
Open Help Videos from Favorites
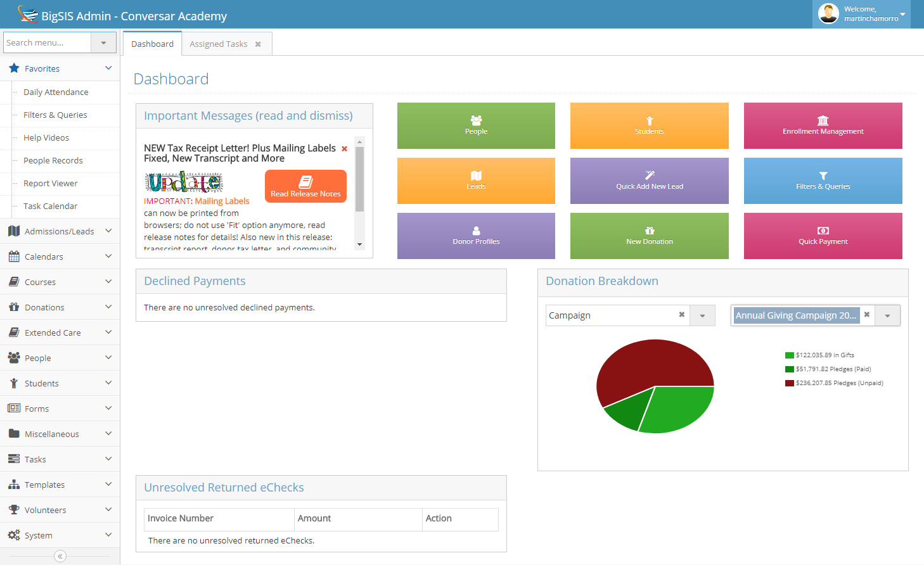(x=46, y=137)
